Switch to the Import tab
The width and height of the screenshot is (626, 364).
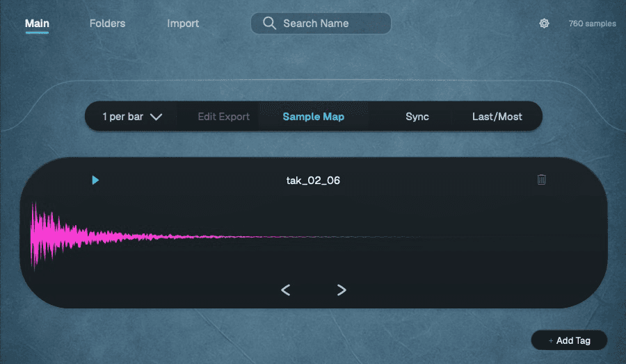click(183, 24)
